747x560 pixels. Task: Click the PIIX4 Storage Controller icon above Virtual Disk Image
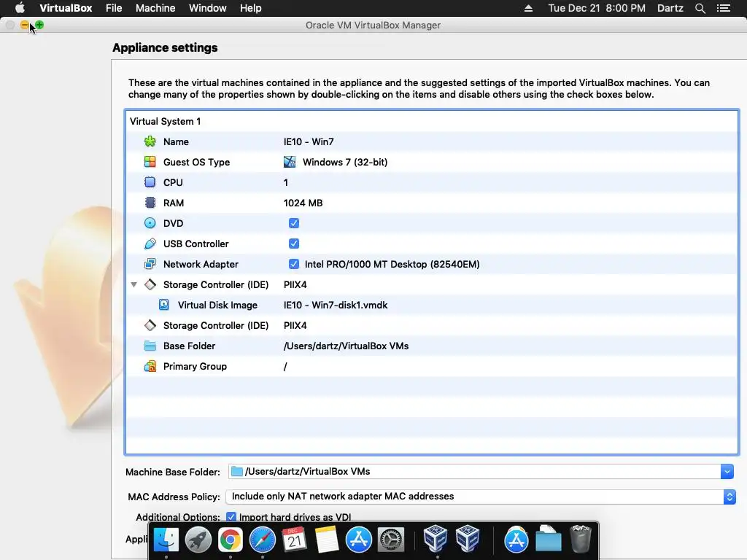point(150,285)
